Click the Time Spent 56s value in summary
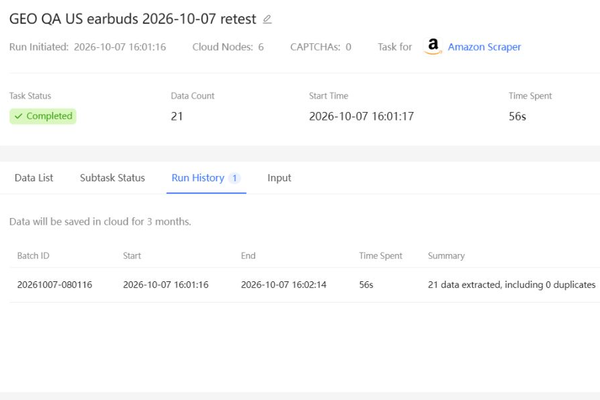The height and width of the screenshot is (400, 600). point(517,116)
